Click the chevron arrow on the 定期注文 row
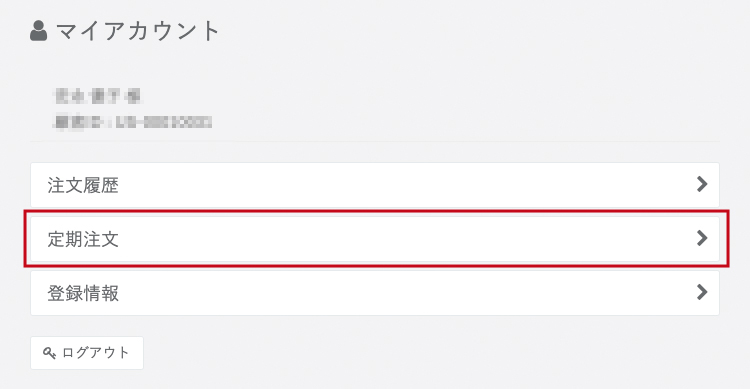750x389 pixels. (702, 238)
